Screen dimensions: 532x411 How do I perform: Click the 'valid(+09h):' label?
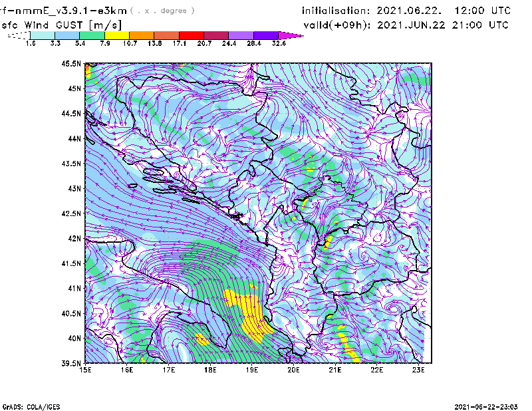coord(337,25)
